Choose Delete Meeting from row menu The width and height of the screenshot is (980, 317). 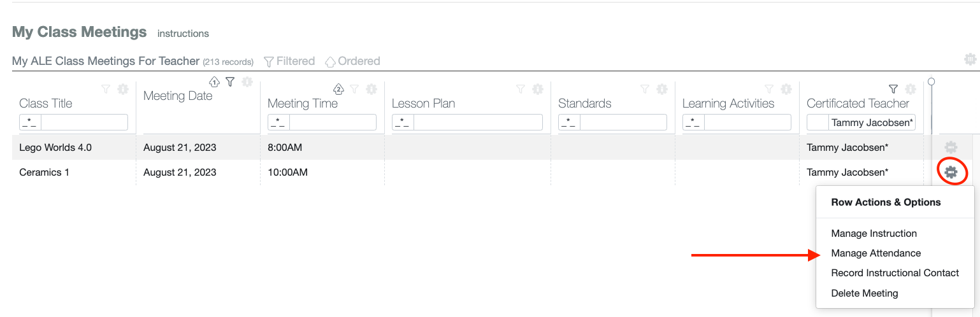[864, 293]
